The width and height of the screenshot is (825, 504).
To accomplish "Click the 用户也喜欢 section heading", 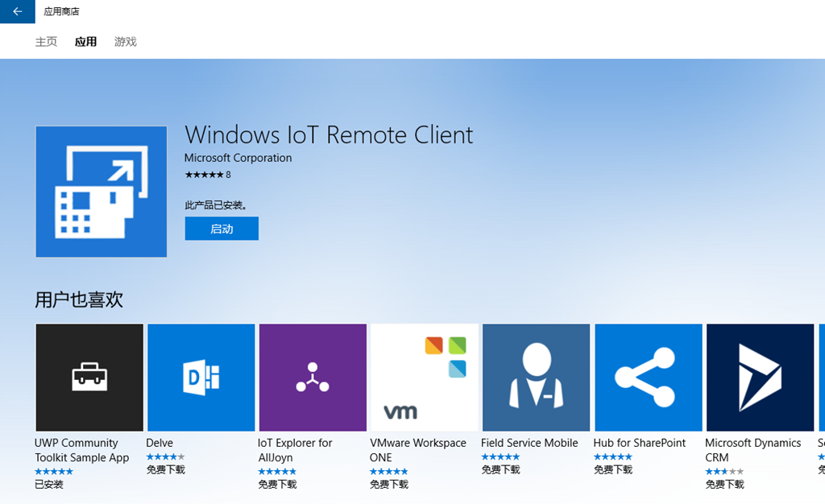I will pyautogui.click(x=79, y=300).
